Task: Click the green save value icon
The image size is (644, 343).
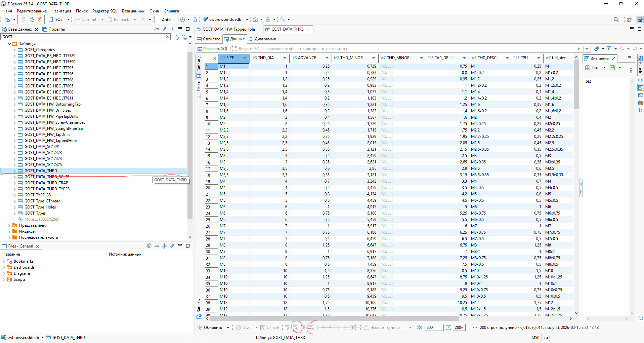Action: [612, 68]
